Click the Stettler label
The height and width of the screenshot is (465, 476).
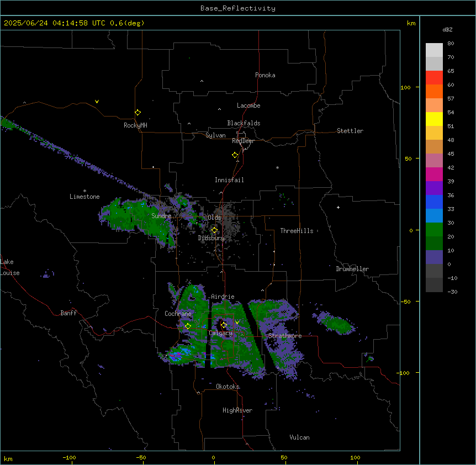pos(350,131)
